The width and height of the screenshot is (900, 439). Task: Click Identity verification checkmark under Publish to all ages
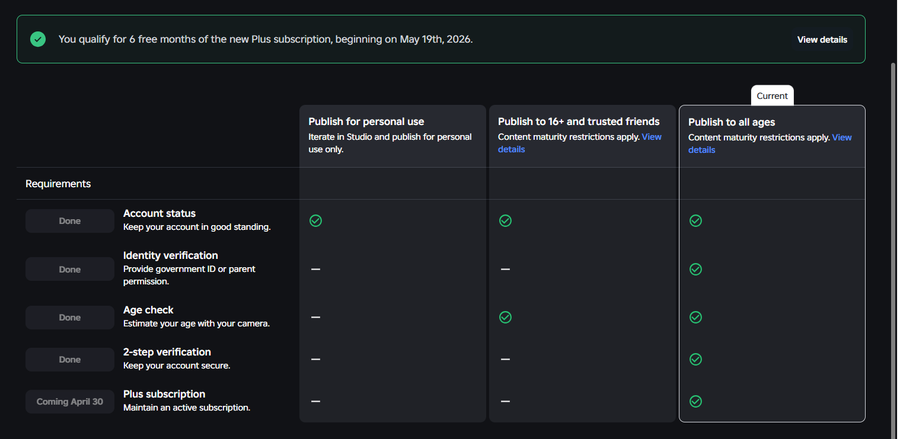tap(695, 269)
